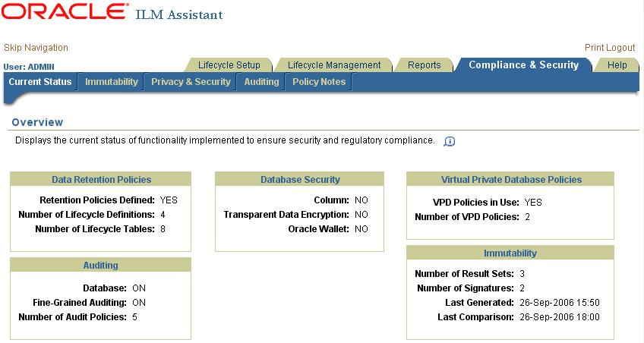The width and height of the screenshot is (644, 343).
Task: Click the ILM Assistant title text
Action: click(179, 14)
